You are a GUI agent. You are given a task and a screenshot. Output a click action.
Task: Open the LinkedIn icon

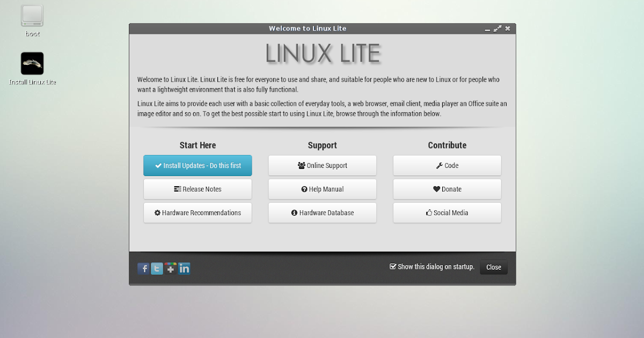pos(184,268)
